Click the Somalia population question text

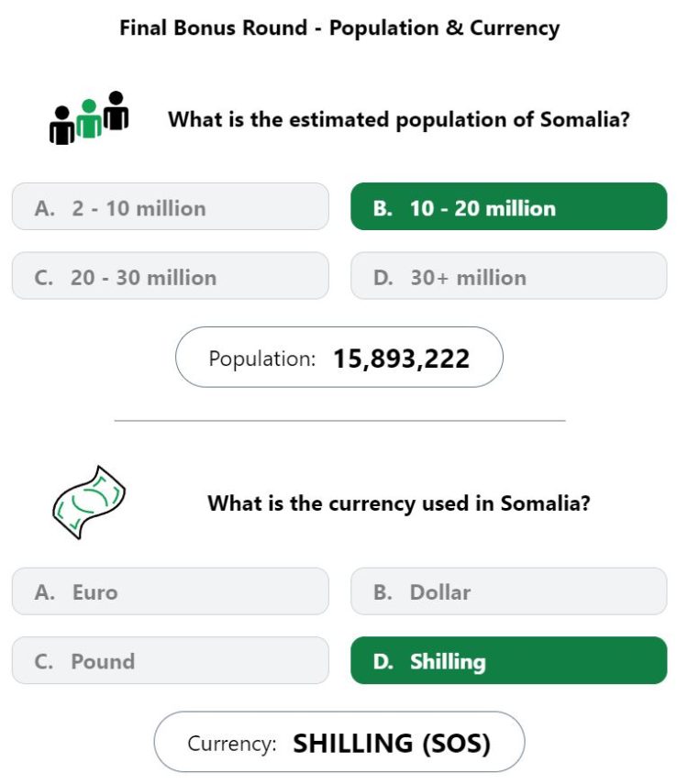(399, 120)
